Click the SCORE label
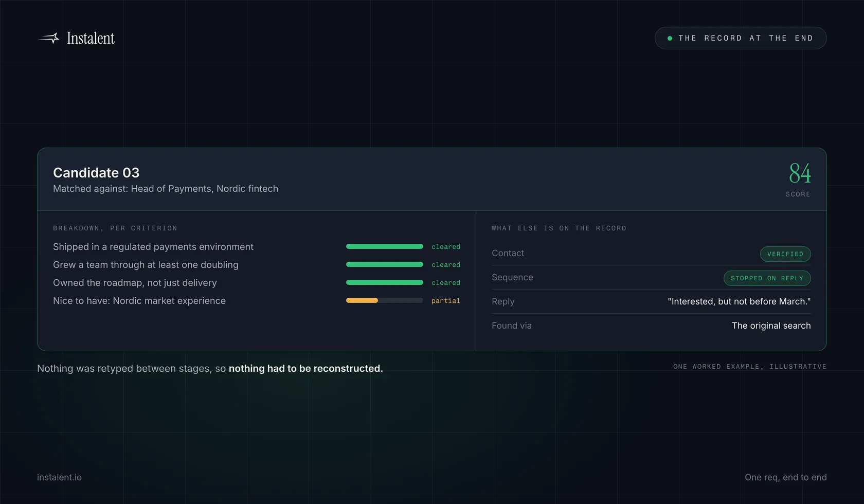The width and height of the screenshot is (864, 504). 798,194
